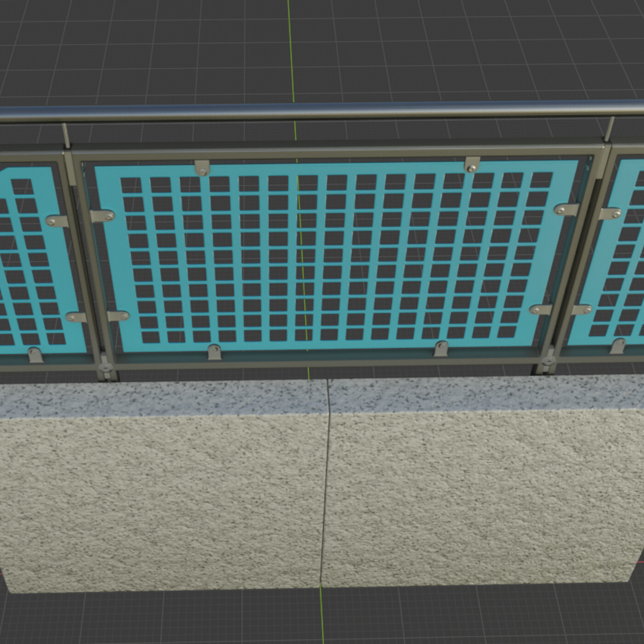This screenshot has height=644, width=644.
Task: Select the bottom-right clamp under the center panel
Action: (x=441, y=349)
